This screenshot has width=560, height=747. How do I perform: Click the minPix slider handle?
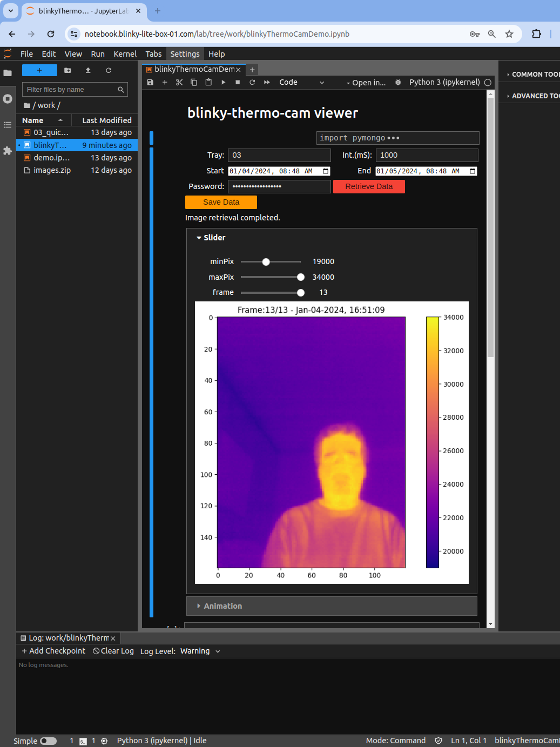click(x=266, y=262)
